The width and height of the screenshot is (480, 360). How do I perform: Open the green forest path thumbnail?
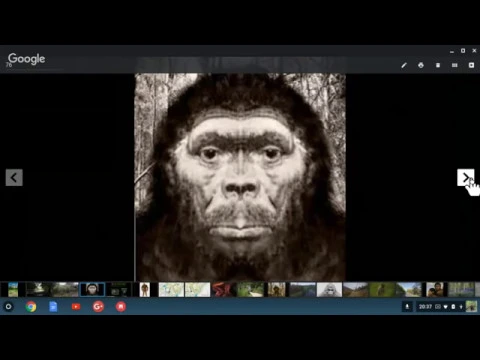click(250, 289)
